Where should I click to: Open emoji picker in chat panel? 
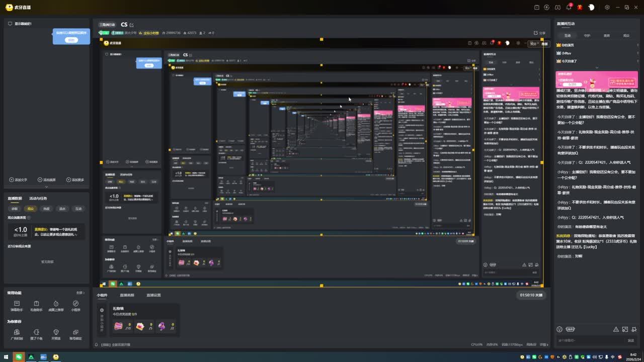click(559, 329)
